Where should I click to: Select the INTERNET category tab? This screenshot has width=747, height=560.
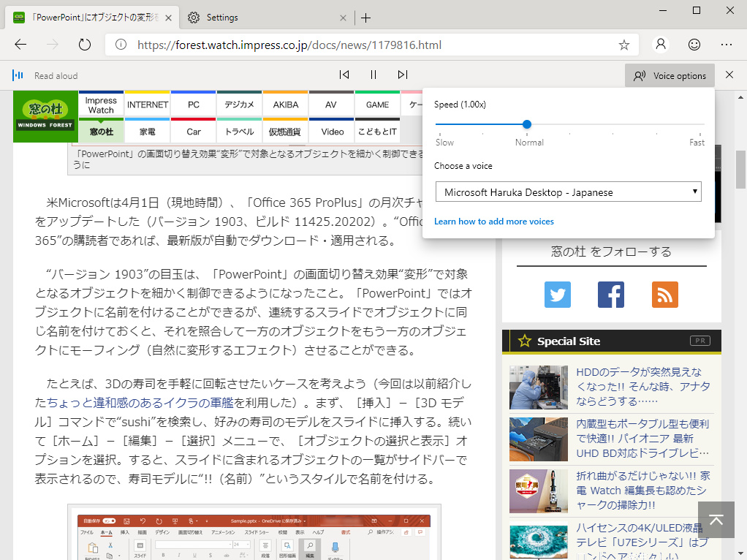(x=147, y=104)
